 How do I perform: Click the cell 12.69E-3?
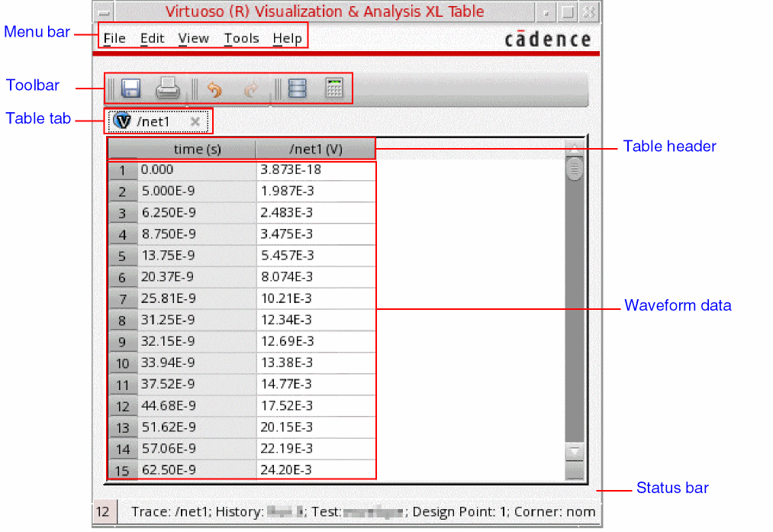click(x=316, y=342)
